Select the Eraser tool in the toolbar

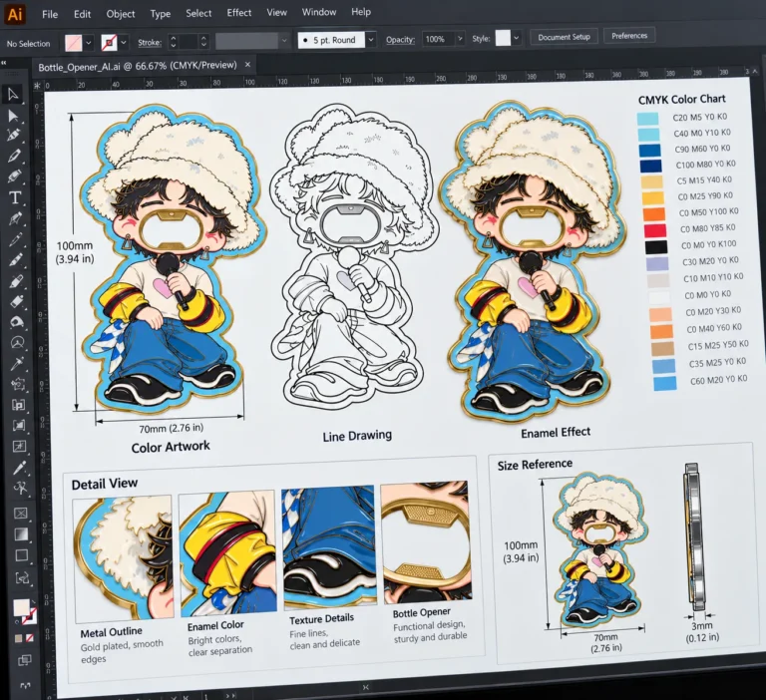(x=17, y=301)
